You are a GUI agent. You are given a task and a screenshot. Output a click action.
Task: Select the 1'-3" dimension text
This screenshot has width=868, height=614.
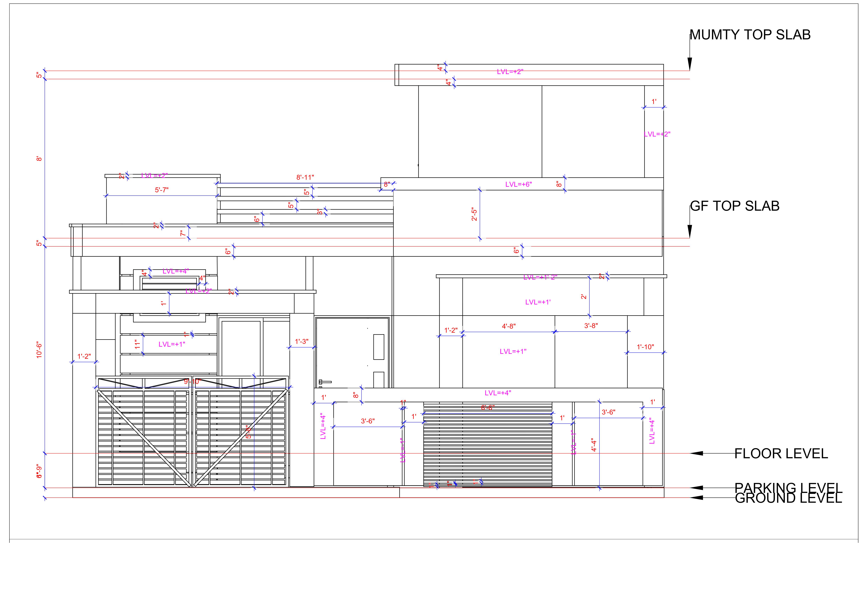click(302, 342)
